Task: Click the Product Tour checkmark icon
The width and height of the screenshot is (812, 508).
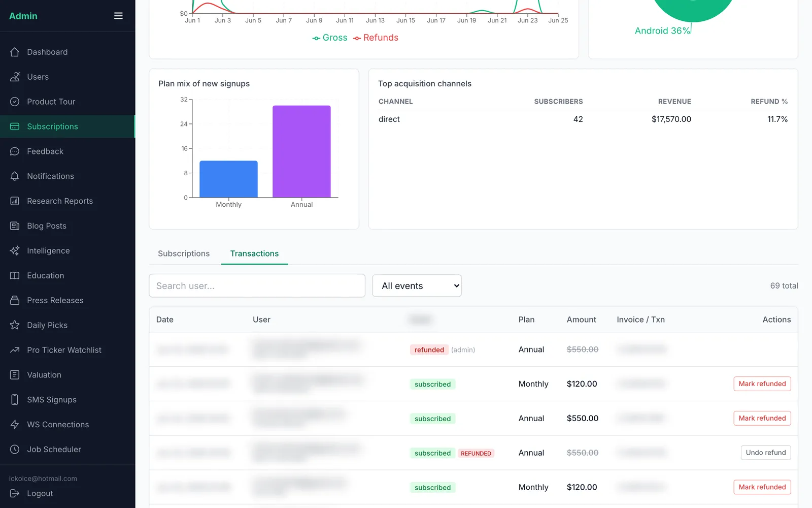Action: click(15, 102)
